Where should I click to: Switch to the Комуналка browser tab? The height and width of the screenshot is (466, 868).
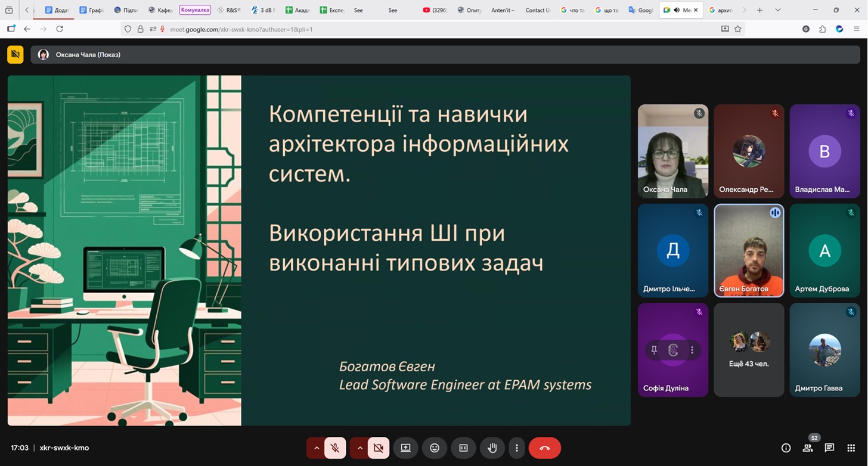[x=195, y=10]
